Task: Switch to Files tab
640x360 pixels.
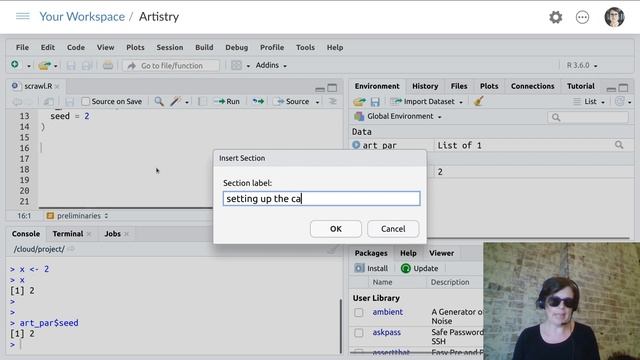Action: point(459,86)
